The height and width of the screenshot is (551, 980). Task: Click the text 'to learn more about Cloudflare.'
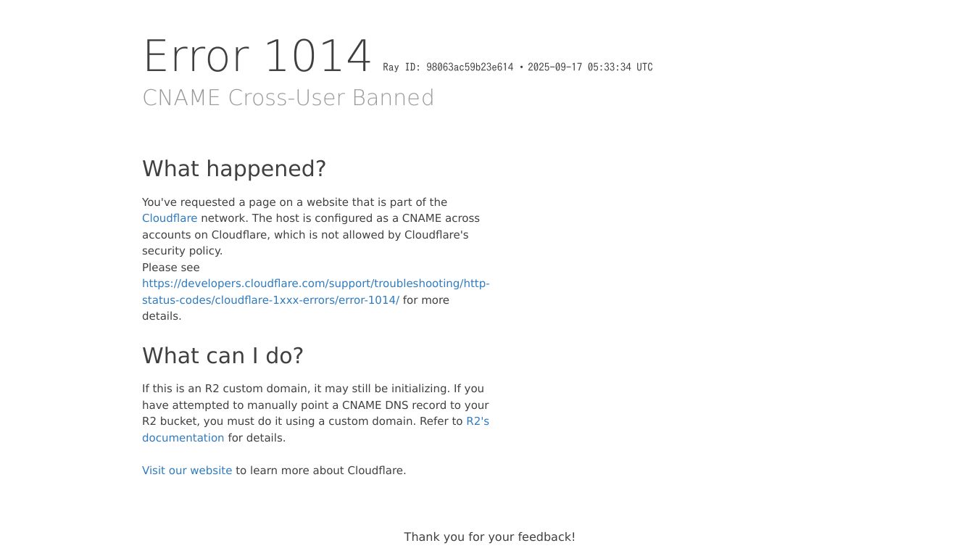pos(321,471)
